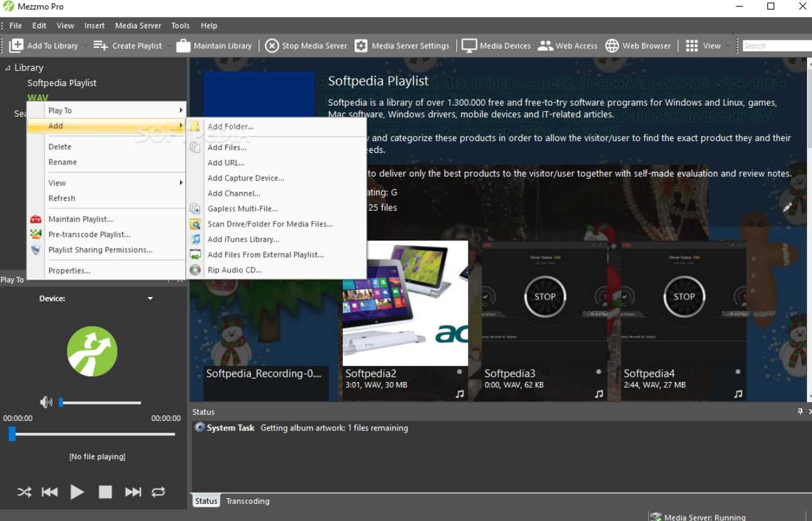Select the Softpedia Playlist tree item
The width and height of the screenshot is (812, 521).
click(62, 82)
